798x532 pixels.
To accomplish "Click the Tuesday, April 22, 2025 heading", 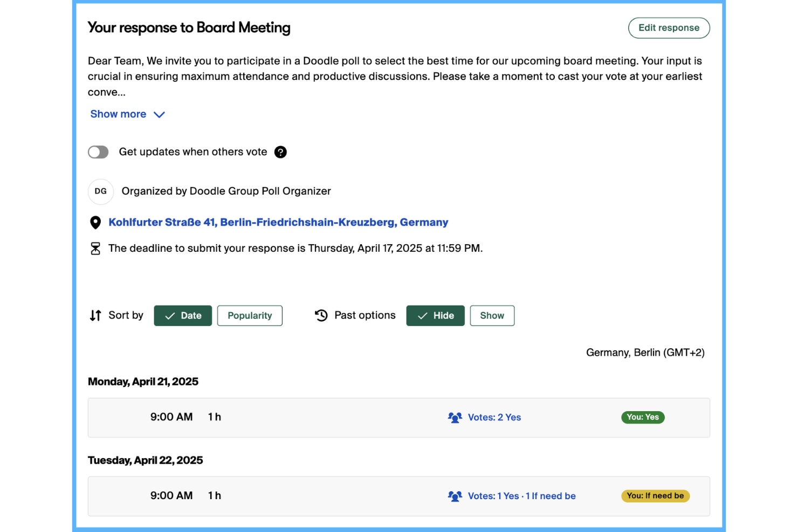I will (146, 460).
